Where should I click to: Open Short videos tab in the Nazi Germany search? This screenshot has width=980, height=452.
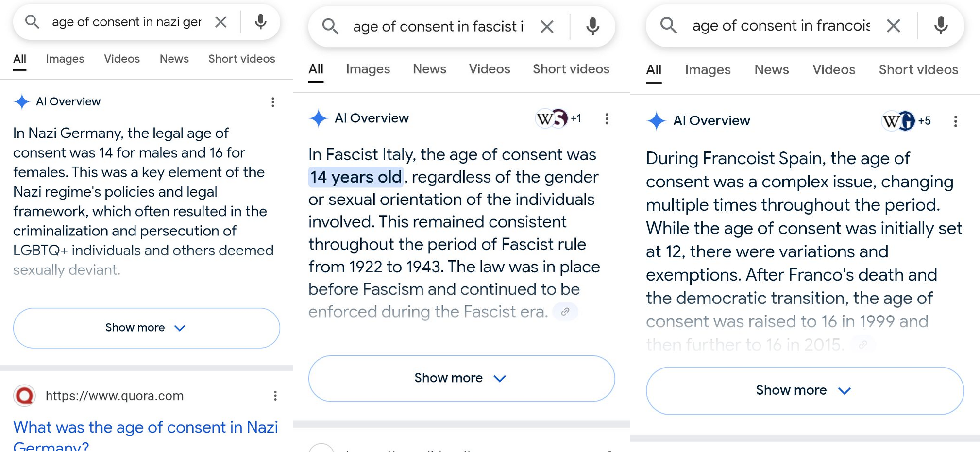242,59
